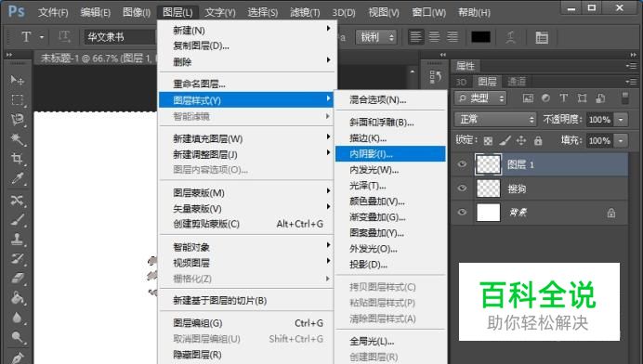643x364 pixels.
Task: Select the Blur tool
Action: [17, 318]
